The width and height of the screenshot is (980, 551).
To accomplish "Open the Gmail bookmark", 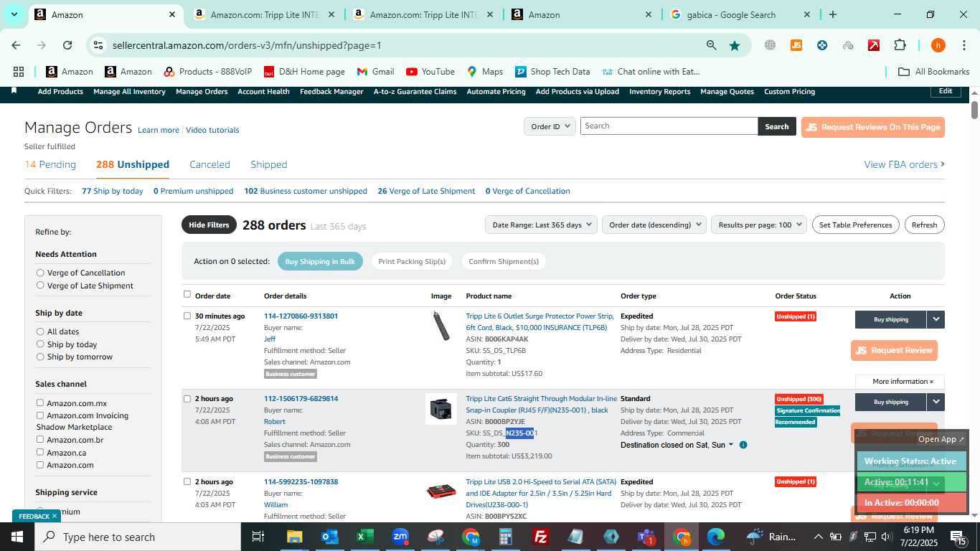I will tap(375, 72).
